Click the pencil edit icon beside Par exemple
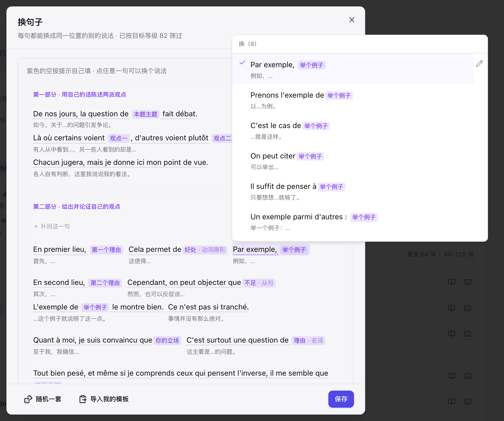 [x=479, y=63]
